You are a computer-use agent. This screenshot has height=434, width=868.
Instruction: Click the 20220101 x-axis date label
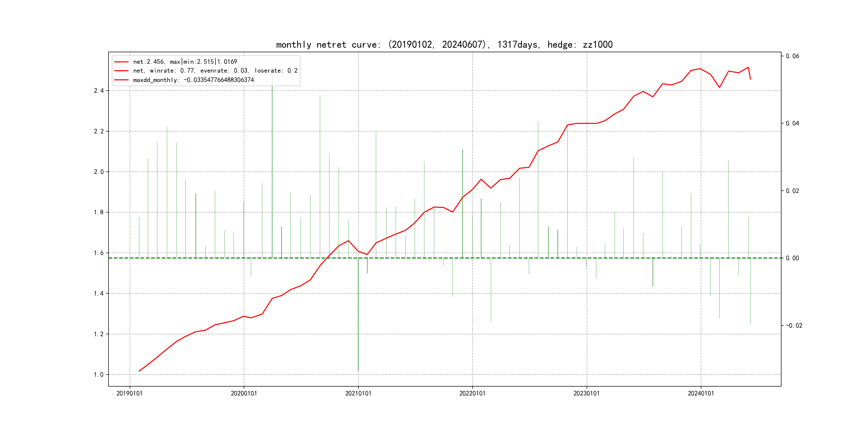click(x=472, y=394)
